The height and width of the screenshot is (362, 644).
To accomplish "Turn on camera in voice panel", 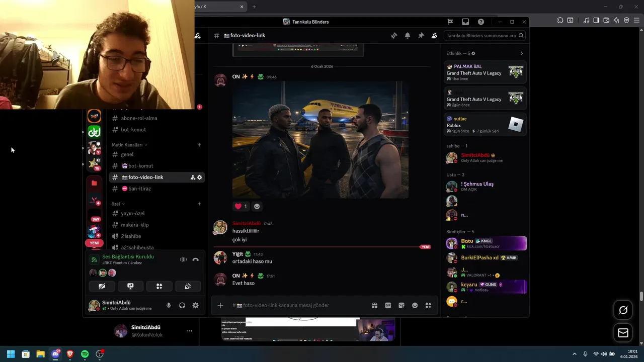I will (102, 286).
